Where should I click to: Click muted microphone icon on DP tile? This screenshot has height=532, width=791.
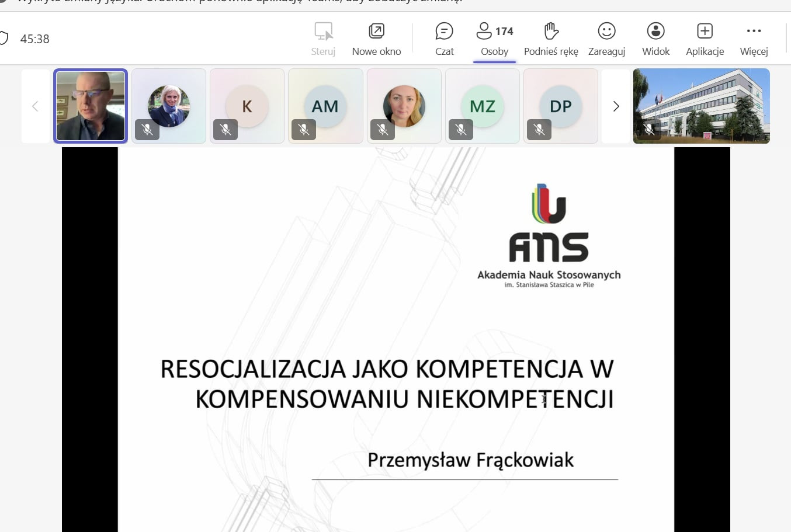click(x=539, y=130)
